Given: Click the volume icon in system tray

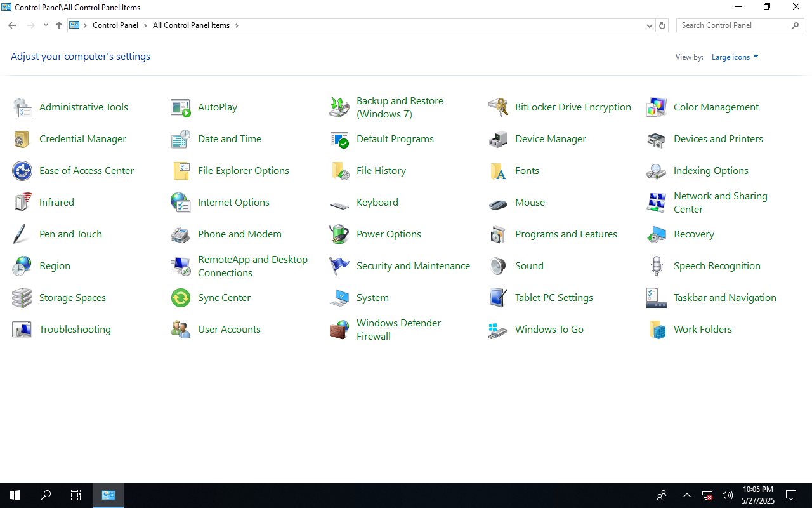Looking at the screenshot, I should coord(728,495).
